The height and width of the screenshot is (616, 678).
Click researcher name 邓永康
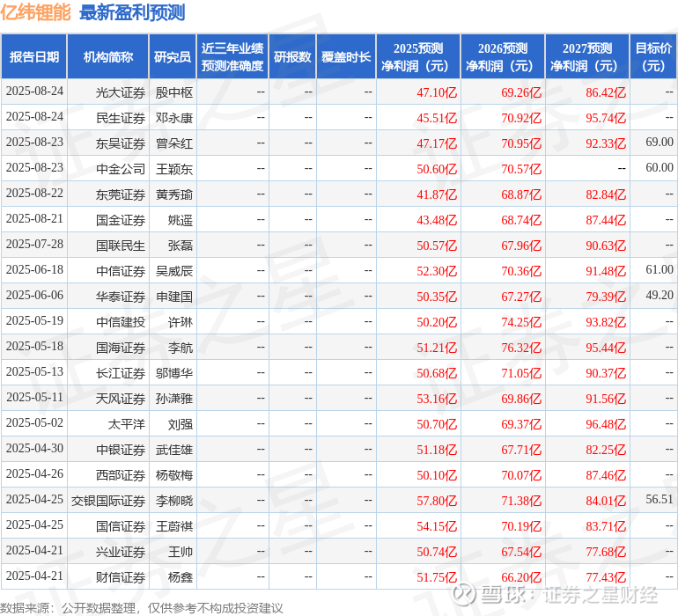point(173,118)
